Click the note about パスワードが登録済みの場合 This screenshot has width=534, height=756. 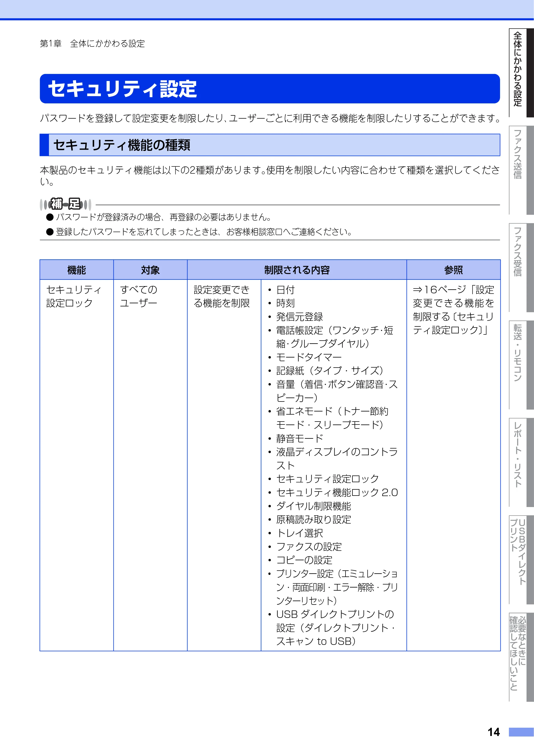(x=159, y=217)
